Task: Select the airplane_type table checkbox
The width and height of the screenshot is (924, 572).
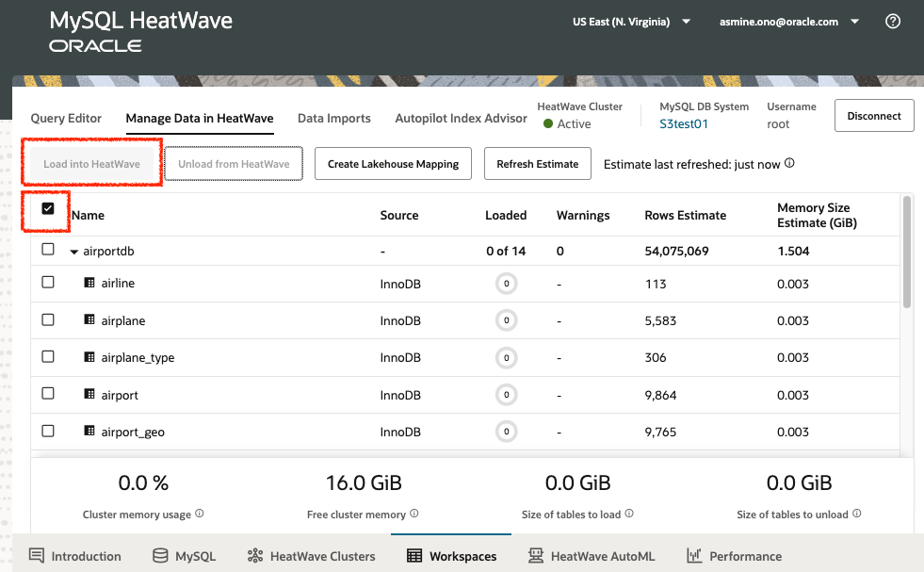Action: click(48, 357)
